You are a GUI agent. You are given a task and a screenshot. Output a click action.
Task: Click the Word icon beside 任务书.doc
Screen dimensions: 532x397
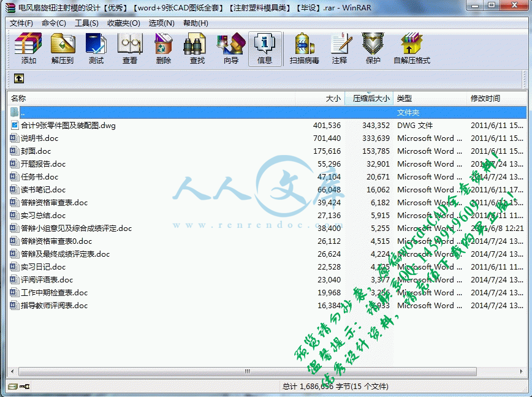[x=14, y=177]
